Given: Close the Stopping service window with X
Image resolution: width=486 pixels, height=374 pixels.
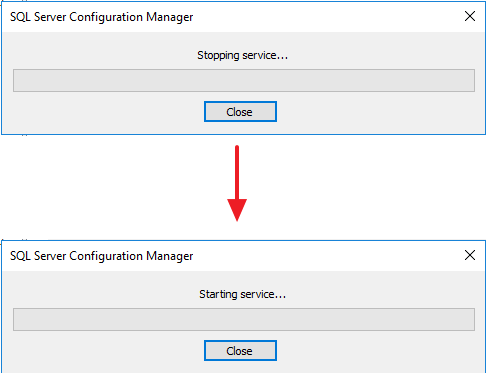Looking at the screenshot, I should coord(470,16).
